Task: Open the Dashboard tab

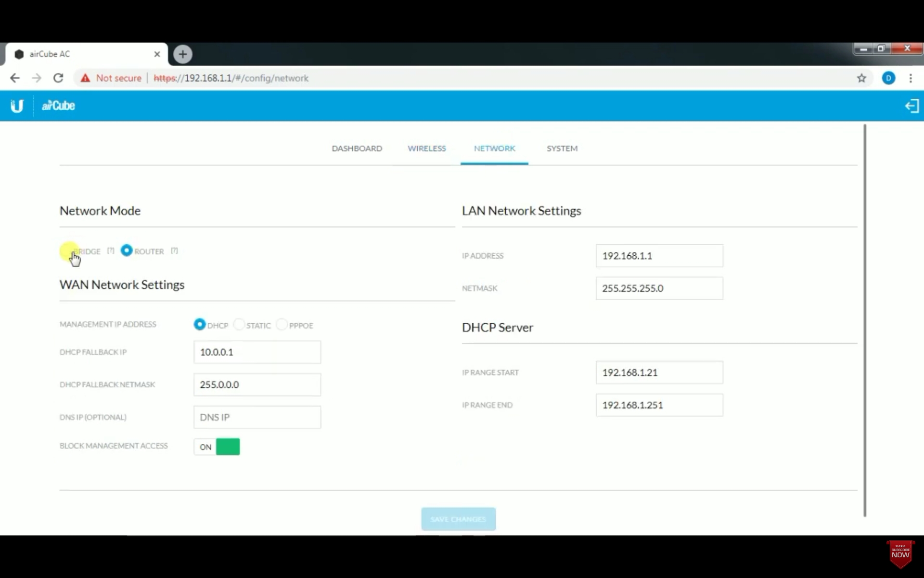Action: click(357, 148)
